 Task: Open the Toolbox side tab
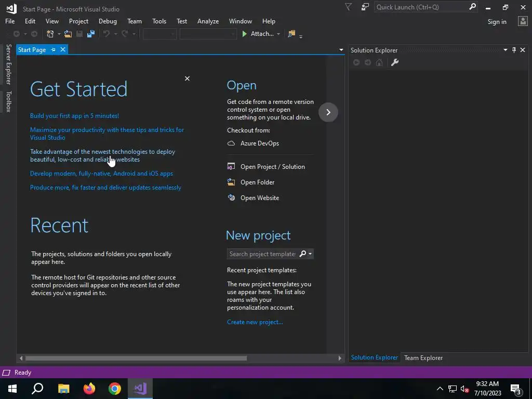click(8, 101)
